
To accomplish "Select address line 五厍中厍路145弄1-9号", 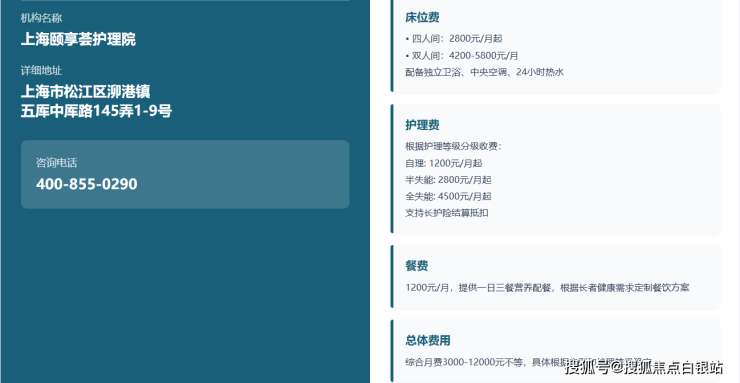I will pos(96,111).
